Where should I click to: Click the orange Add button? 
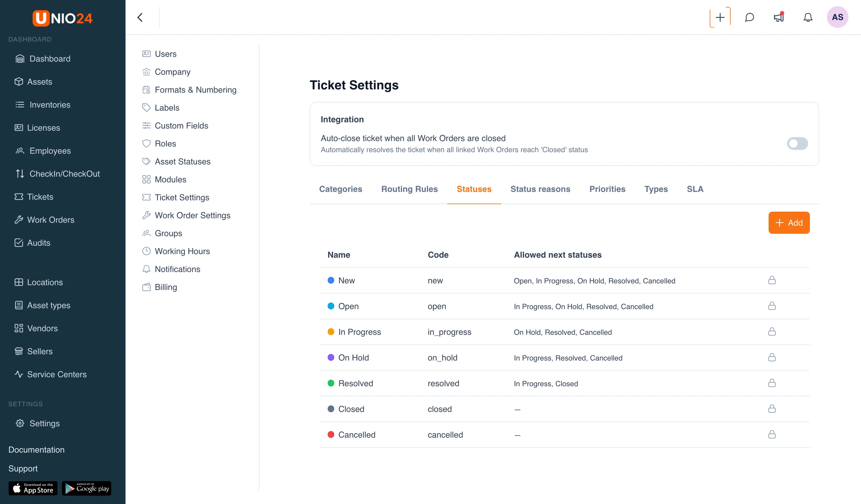[789, 223]
